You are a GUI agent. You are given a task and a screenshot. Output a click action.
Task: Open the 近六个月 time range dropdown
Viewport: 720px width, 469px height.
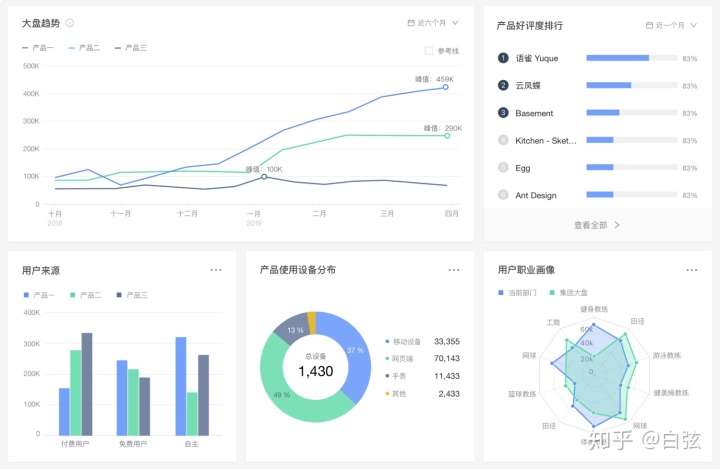[x=433, y=23]
